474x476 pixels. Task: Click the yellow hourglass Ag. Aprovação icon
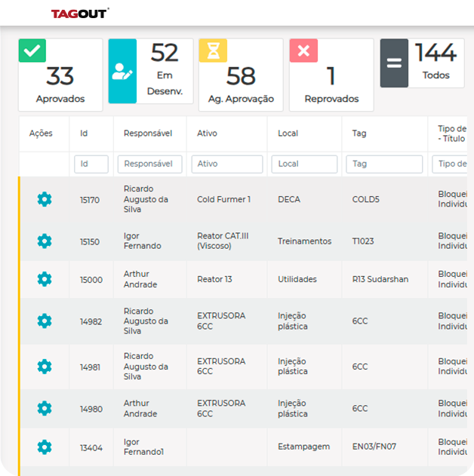(213, 51)
